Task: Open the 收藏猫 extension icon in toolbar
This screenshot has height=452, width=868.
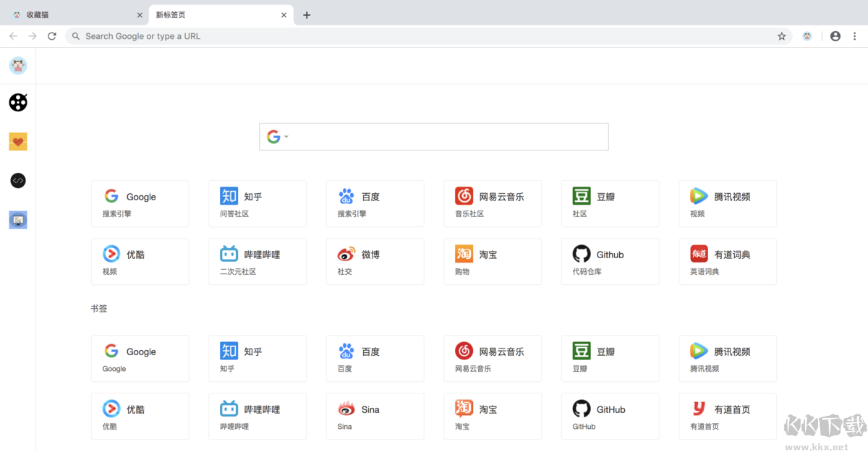Action: pyautogui.click(x=807, y=36)
